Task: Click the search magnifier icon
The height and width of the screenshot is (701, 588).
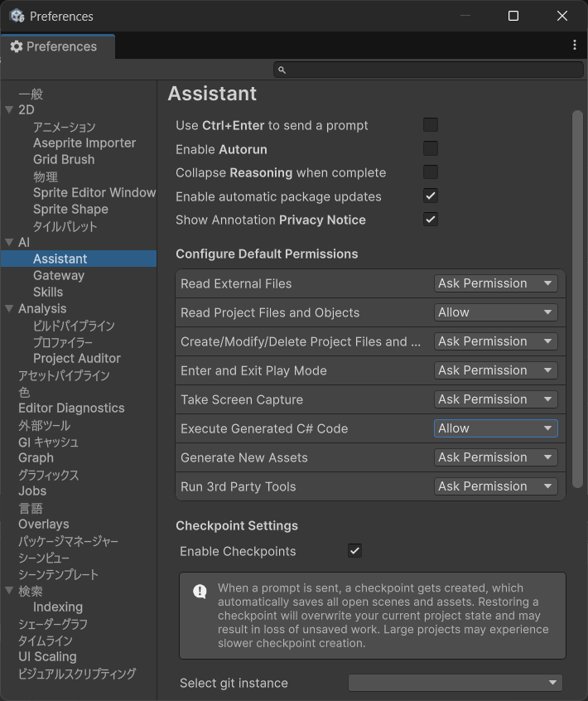Action: click(x=282, y=70)
